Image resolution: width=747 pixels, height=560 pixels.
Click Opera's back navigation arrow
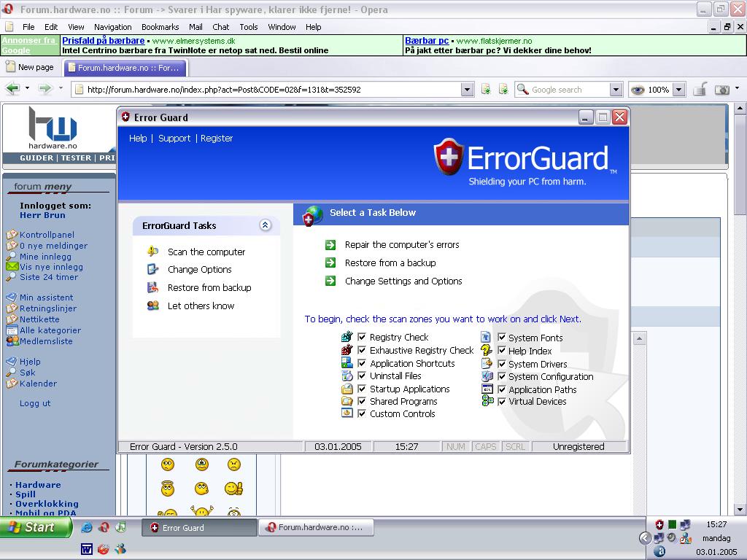12,88
